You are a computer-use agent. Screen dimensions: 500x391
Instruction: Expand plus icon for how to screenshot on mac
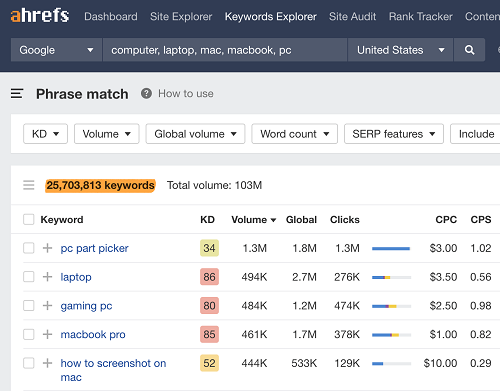[x=47, y=363]
